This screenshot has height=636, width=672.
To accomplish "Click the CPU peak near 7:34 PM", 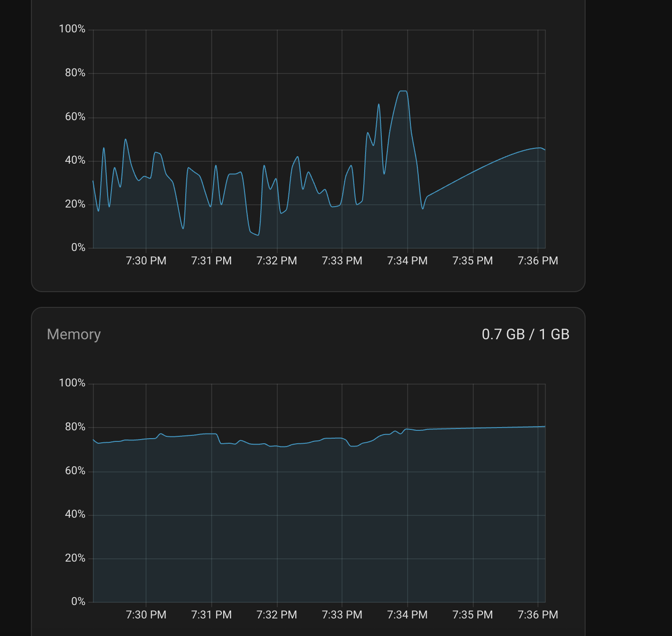I will 403,91.
